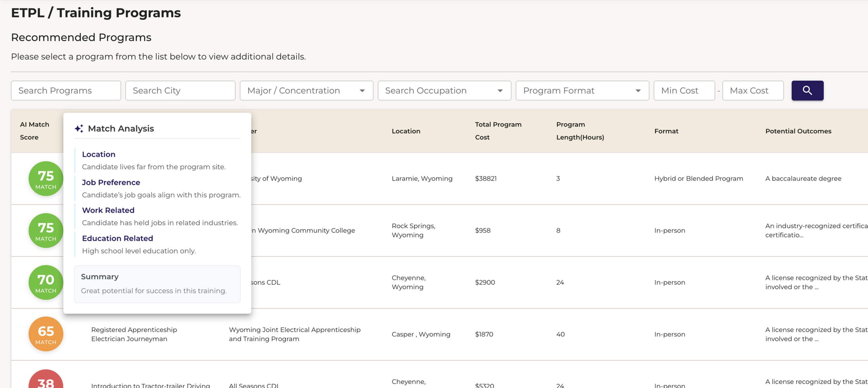868x388 pixels.
Task: Click the Summary box in Match Analysis
Action: point(157,284)
